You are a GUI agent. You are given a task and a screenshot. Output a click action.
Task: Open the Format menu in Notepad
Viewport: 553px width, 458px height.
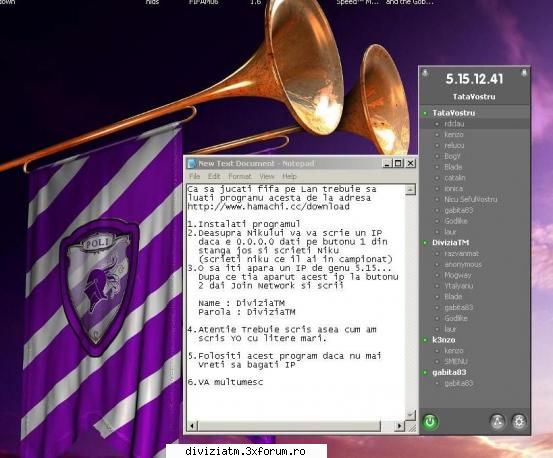click(240, 176)
